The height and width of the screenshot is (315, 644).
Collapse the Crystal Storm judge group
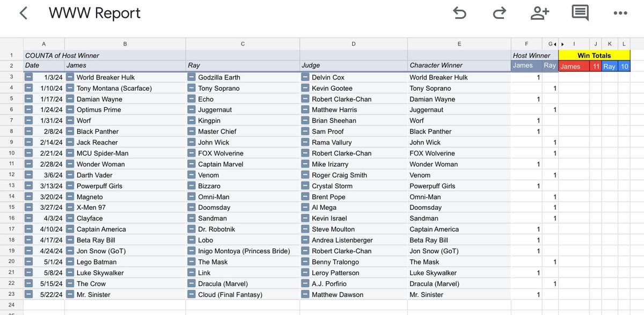[x=305, y=186]
